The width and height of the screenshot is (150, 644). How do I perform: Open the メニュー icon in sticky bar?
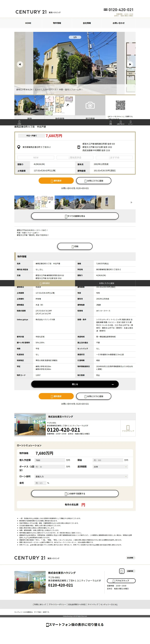coord(131,122)
